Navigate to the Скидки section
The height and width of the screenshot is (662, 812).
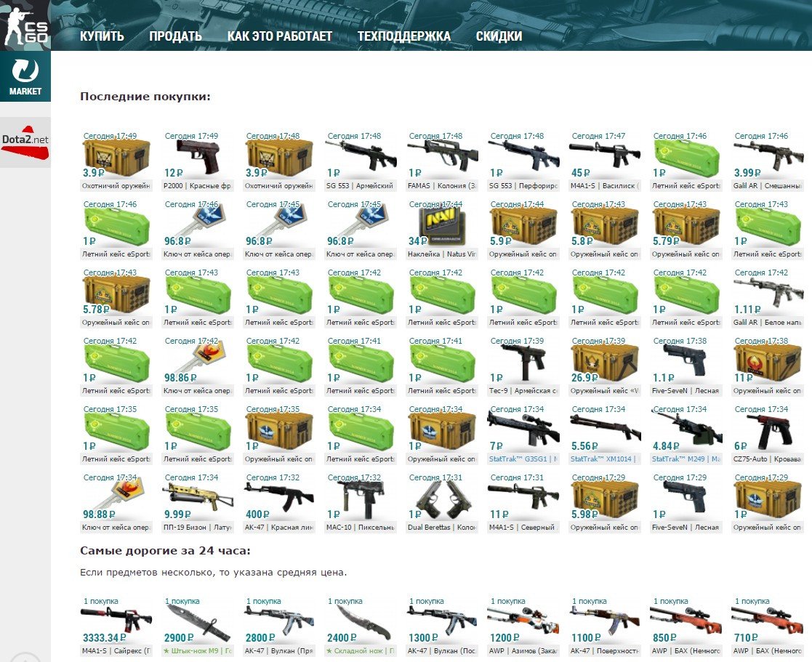click(499, 36)
